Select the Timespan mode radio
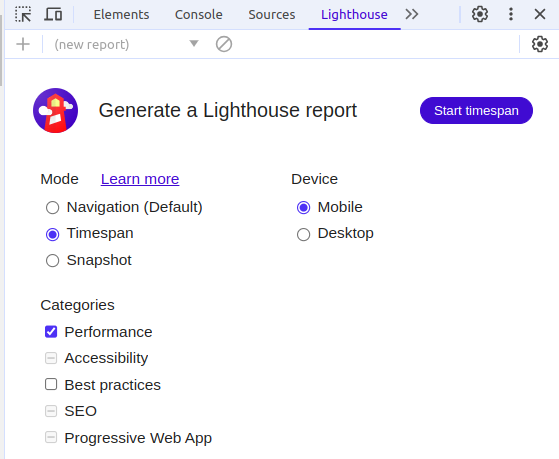 coord(52,234)
